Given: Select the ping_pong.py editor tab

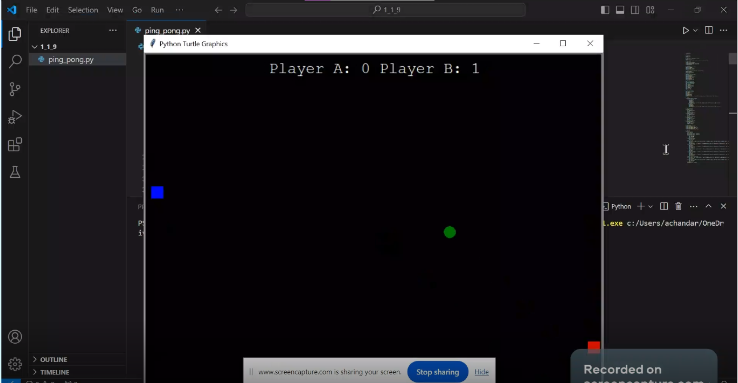Looking at the screenshot, I should [167, 30].
